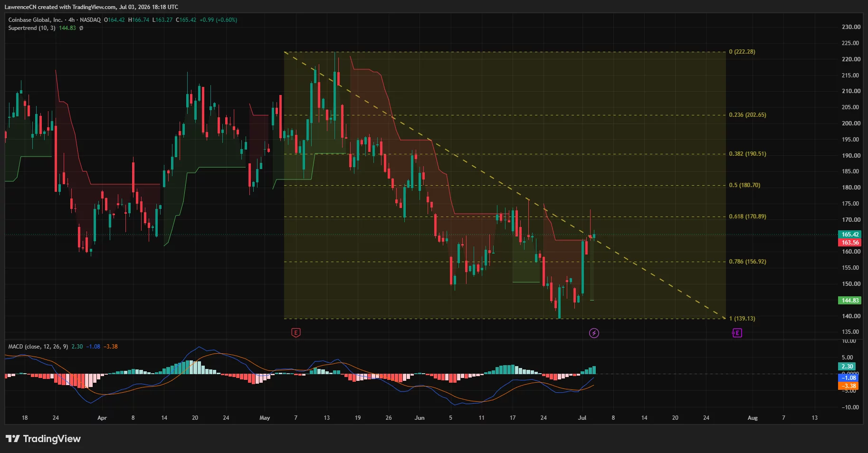Click the Supertrend value 144.83 in legend
868x453 pixels.
67,28
